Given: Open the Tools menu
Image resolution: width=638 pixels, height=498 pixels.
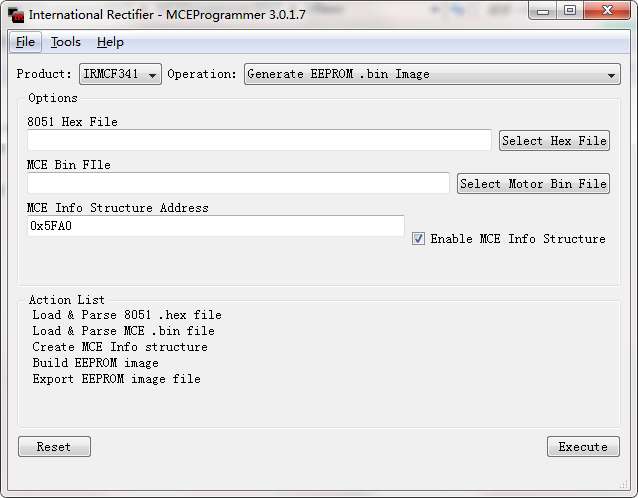Looking at the screenshot, I should [66, 42].
